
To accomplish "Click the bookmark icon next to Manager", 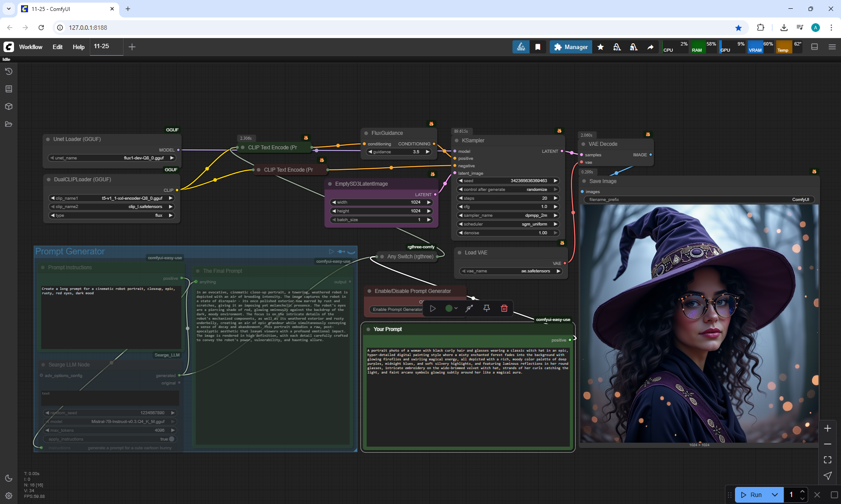I will coord(538,47).
